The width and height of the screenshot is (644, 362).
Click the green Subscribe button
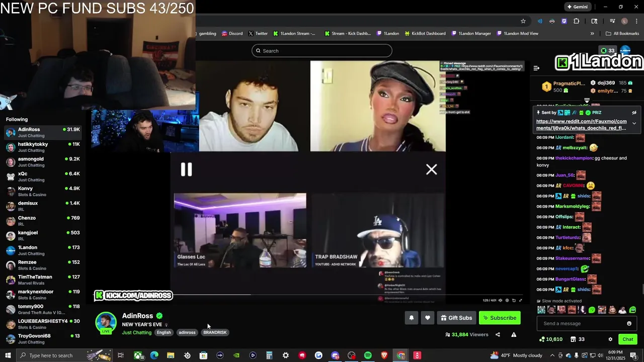pyautogui.click(x=500, y=318)
